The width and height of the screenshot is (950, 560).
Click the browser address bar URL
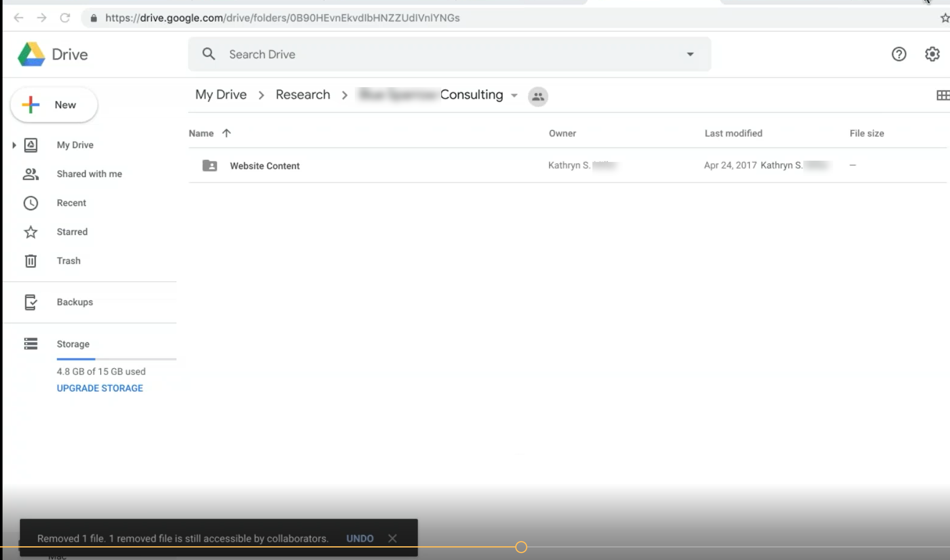click(x=282, y=18)
